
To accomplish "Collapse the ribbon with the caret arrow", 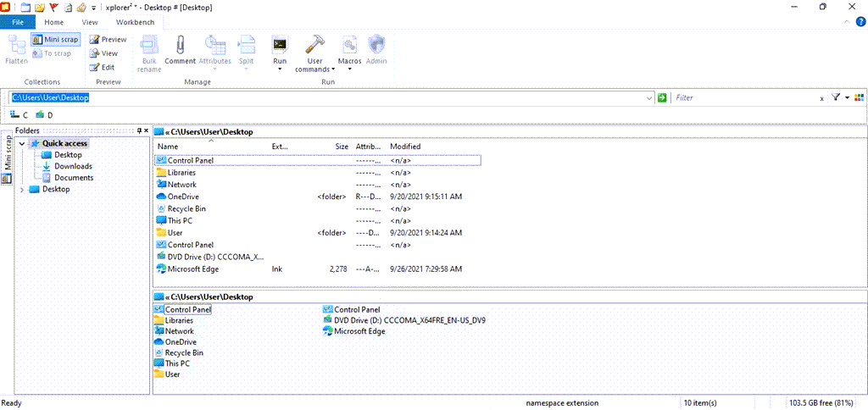I will tap(845, 22).
